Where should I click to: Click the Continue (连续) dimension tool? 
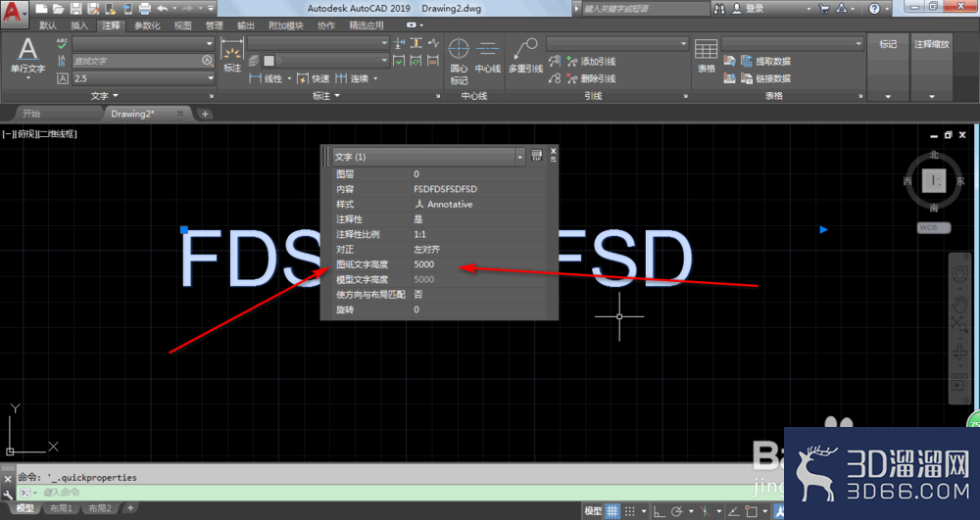click(353, 78)
